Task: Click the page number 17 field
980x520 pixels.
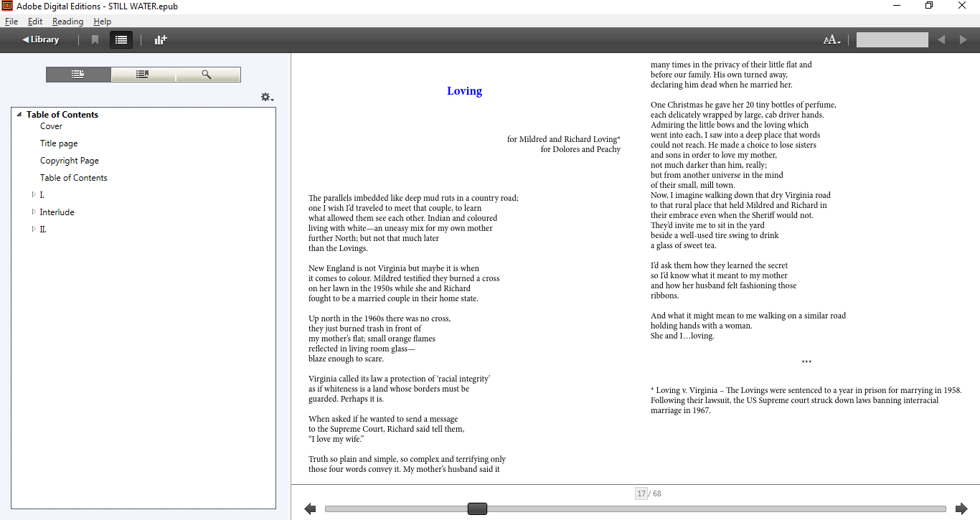Action: (641, 493)
